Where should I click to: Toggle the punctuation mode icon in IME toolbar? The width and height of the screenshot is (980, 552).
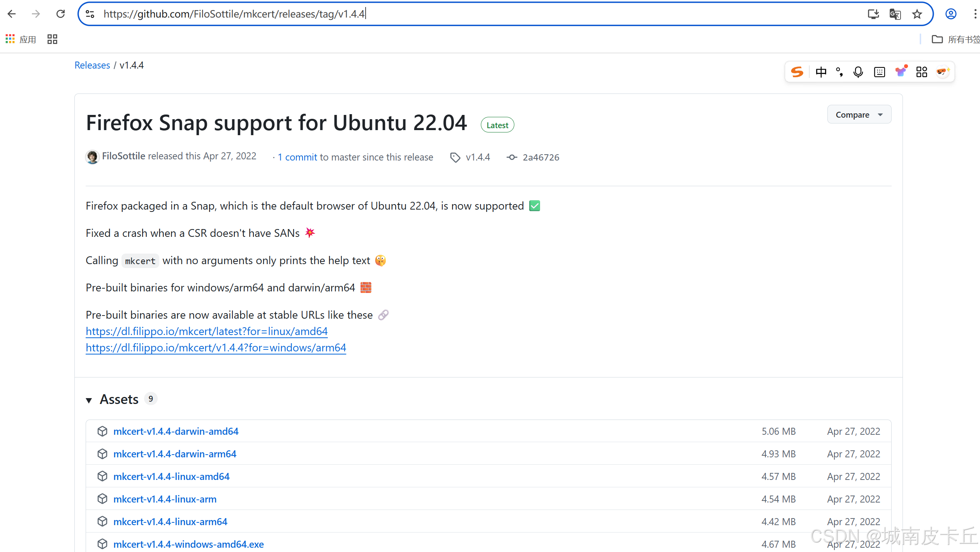pyautogui.click(x=839, y=72)
